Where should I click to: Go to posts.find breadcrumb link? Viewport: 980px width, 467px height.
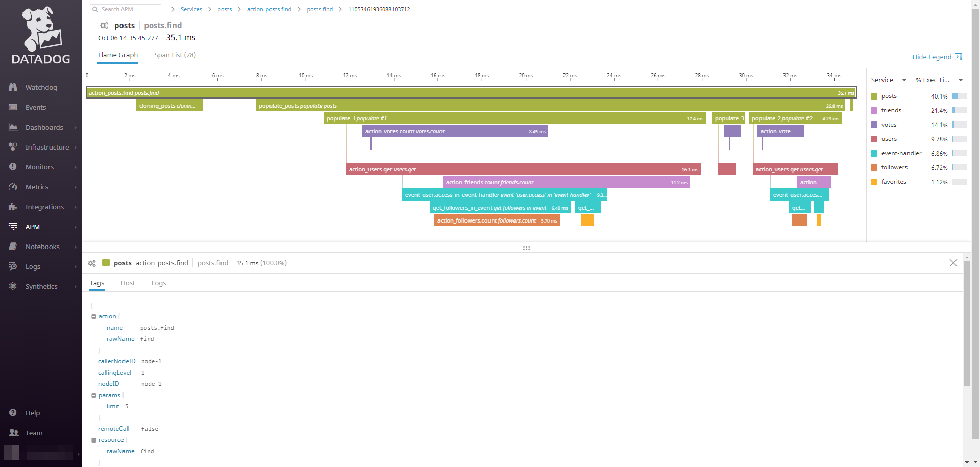[x=320, y=9]
